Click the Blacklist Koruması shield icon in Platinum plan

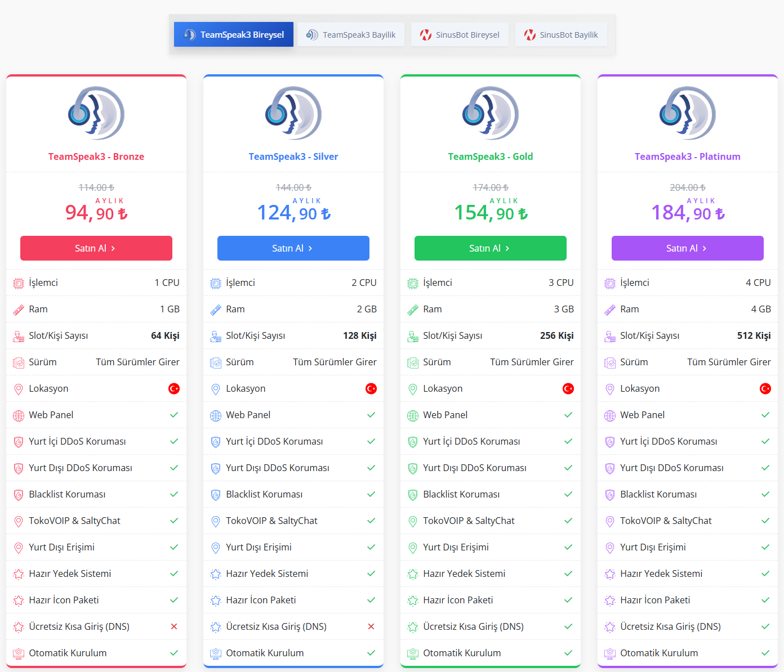click(610, 495)
